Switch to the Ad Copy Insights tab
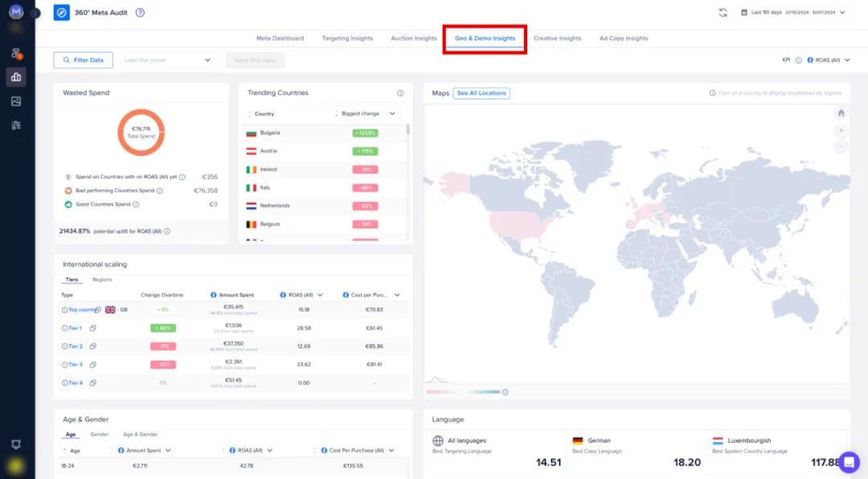 (x=624, y=39)
